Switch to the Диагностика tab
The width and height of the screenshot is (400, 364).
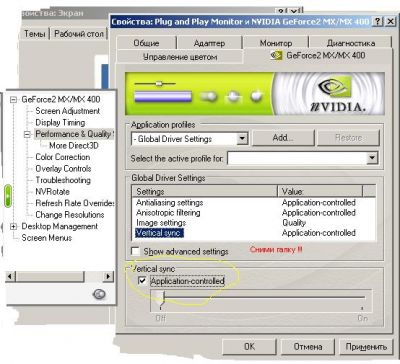coord(350,43)
